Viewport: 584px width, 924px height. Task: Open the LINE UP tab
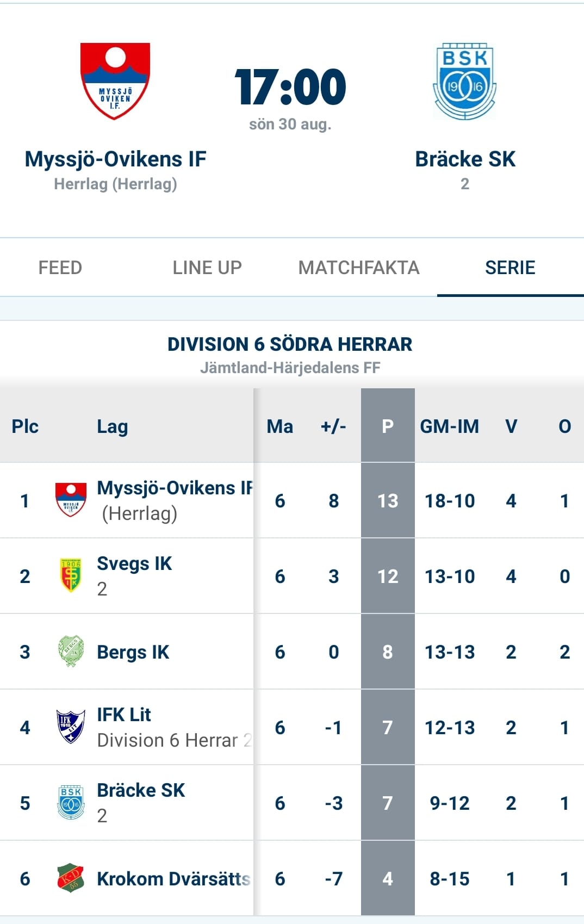click(x=207, y=268)
